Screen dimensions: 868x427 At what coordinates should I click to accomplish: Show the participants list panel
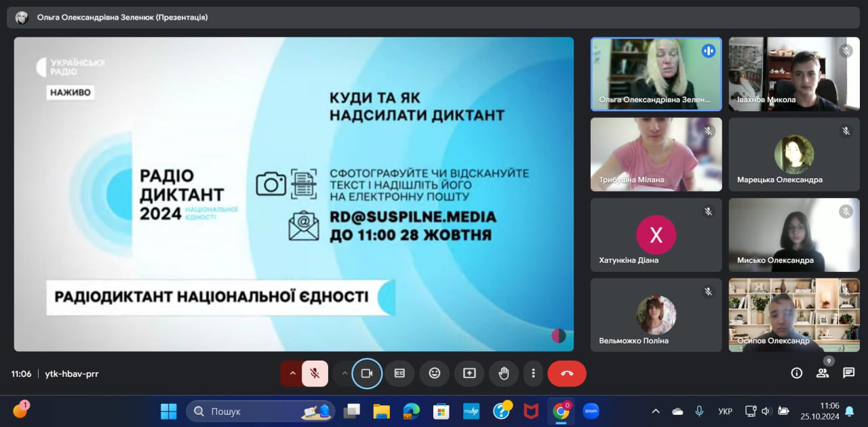pyautogui.click(x=823, y=373)
